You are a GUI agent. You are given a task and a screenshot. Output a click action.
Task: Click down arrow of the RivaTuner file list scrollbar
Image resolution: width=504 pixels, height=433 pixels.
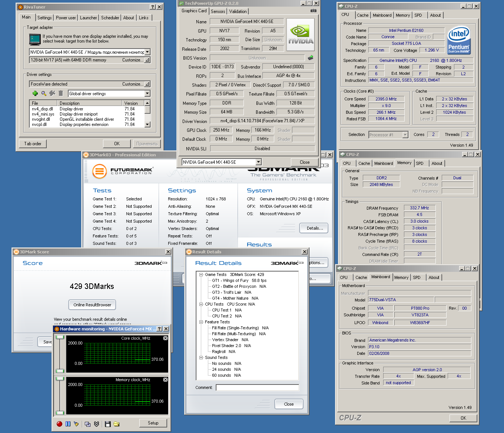pos(147,124)
